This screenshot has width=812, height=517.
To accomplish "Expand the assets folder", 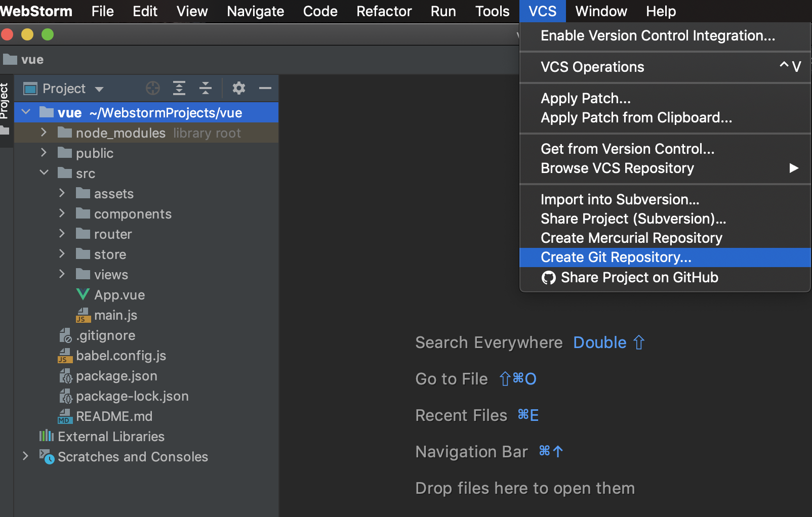I will pos(62,193).
